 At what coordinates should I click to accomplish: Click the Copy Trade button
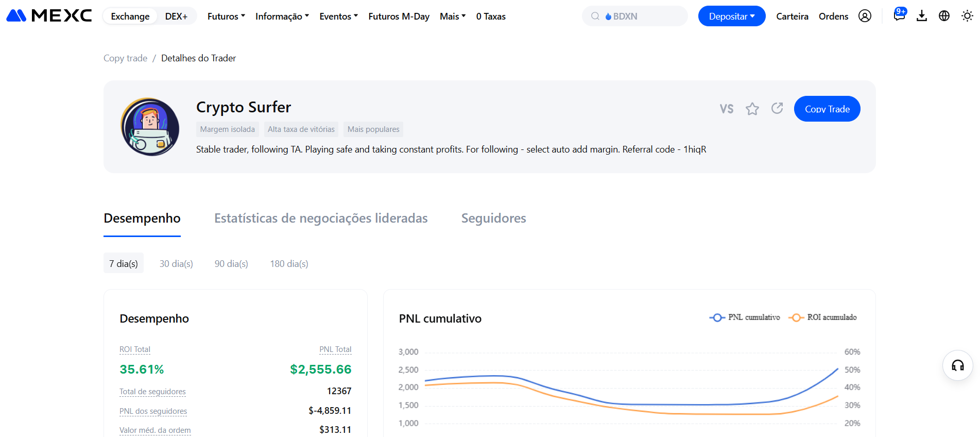(827, 109)
